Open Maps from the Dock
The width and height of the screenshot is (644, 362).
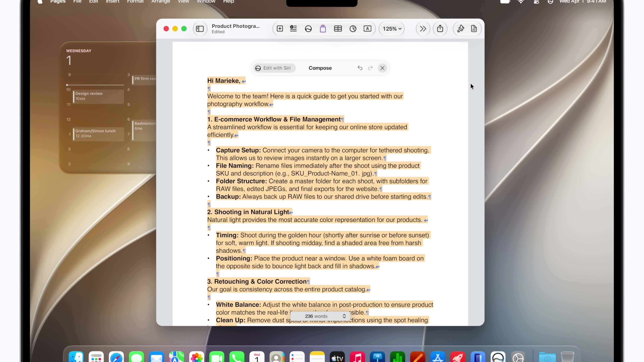pos(176,357)
